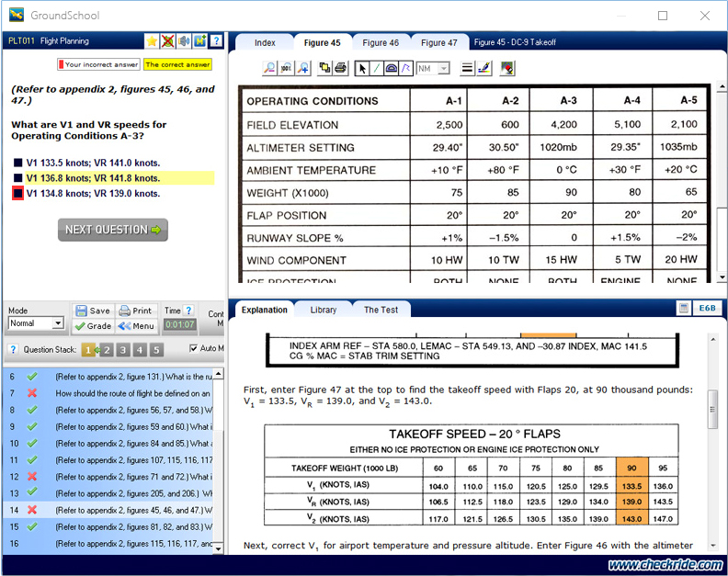The height and width of the screenshot is (576, 728).
Task: Switch to the Index tab
Action: click(265, 42)
